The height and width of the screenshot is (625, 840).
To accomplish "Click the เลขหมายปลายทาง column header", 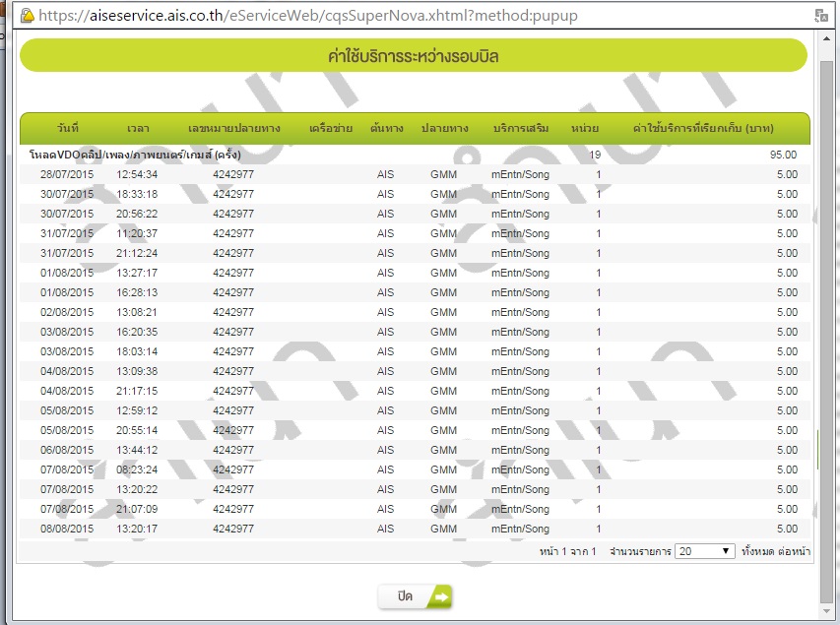I will tap(234, 129).
